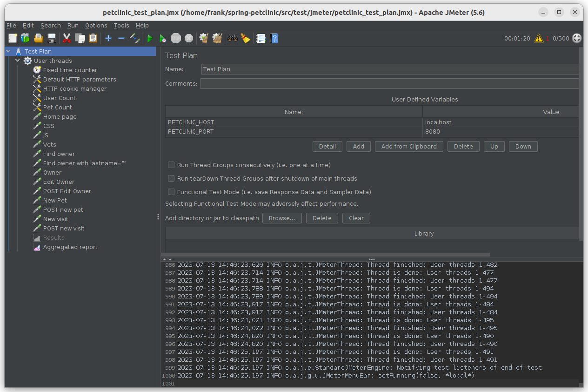Click the Add from Clipboard button

[x=409, y=146]
